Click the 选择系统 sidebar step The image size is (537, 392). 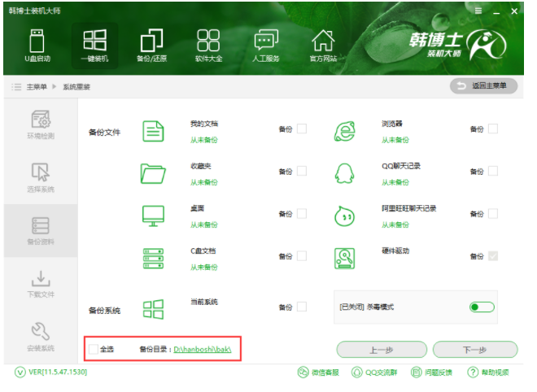[41, 177]
